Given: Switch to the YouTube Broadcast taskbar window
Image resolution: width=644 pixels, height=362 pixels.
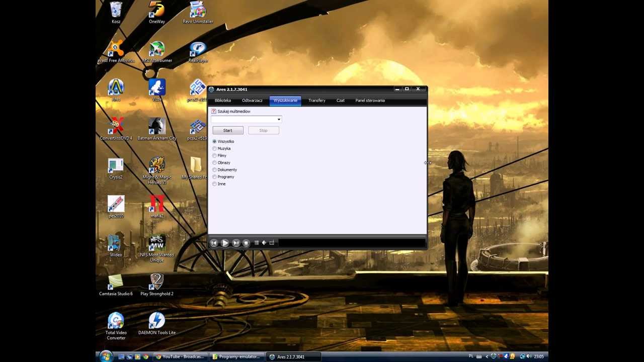Looking at the screenshot, I should [180, 357].
